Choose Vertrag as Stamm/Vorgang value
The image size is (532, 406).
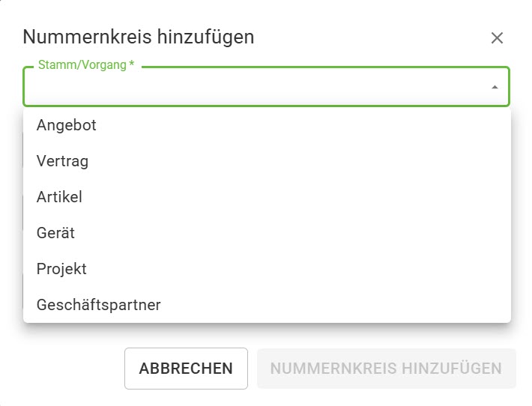tap(63, 161)
